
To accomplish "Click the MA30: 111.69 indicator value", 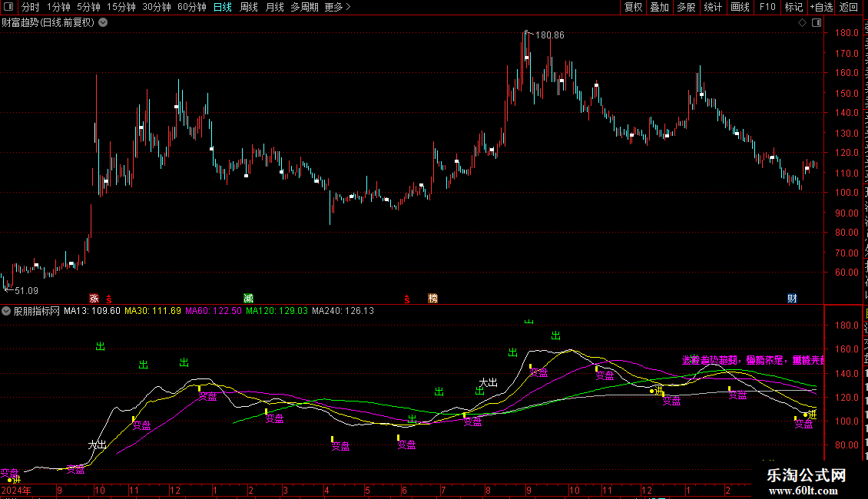I will click(153, 311).
